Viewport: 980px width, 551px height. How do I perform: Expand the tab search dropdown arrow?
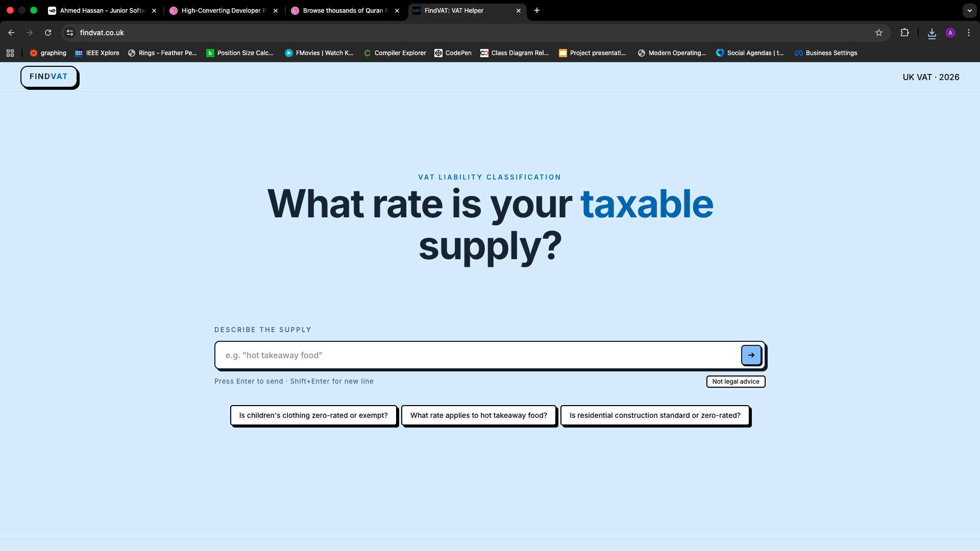click(969, 10)
